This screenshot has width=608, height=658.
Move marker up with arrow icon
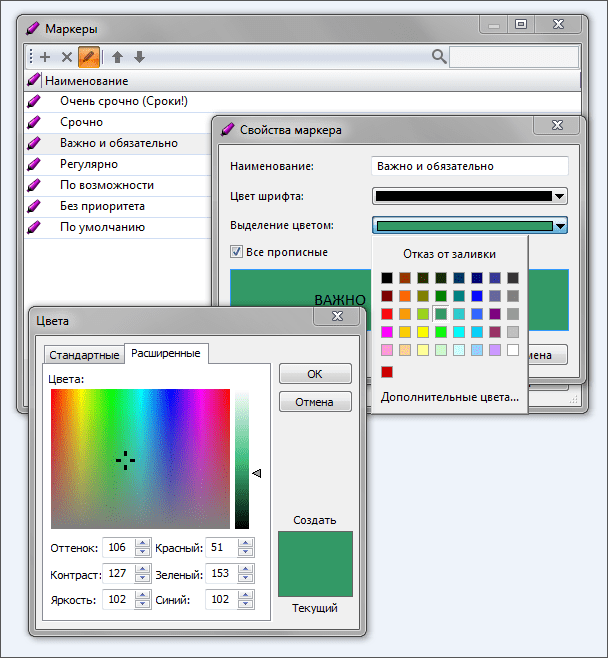pos(118,58)
